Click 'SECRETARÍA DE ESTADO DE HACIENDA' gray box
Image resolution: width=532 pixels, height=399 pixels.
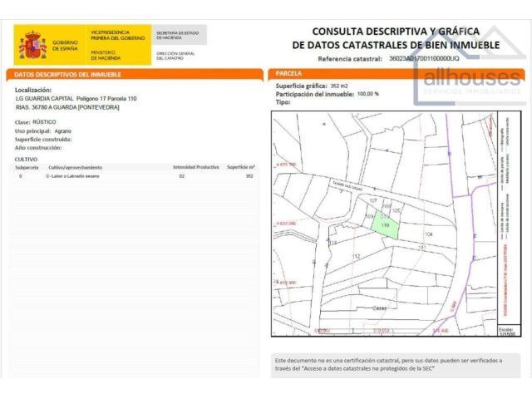pos(180,35)
